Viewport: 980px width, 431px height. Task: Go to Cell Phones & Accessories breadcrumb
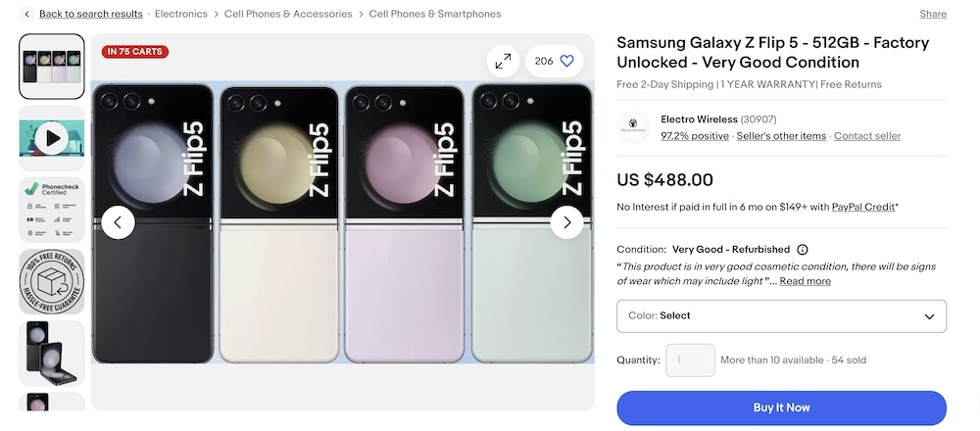point(288,15)
